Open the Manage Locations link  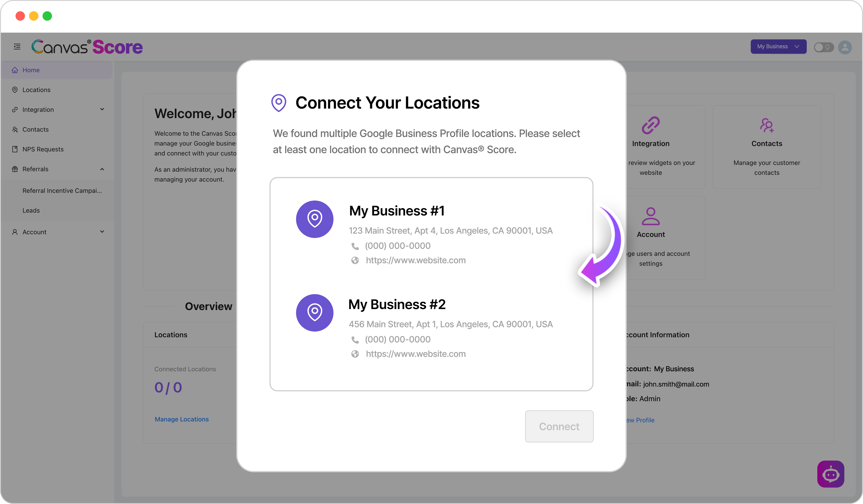coord(182,419)
